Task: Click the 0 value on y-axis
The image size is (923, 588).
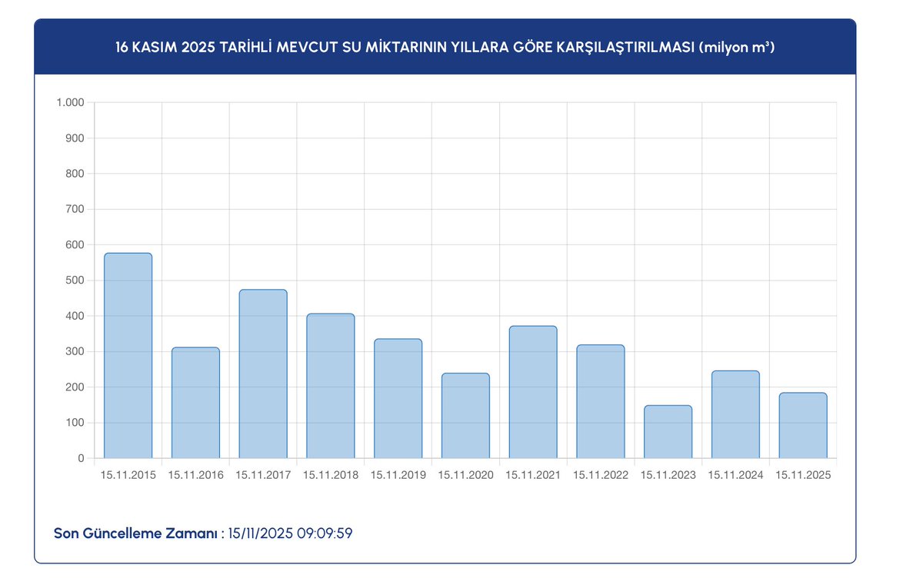Action: 82,457
